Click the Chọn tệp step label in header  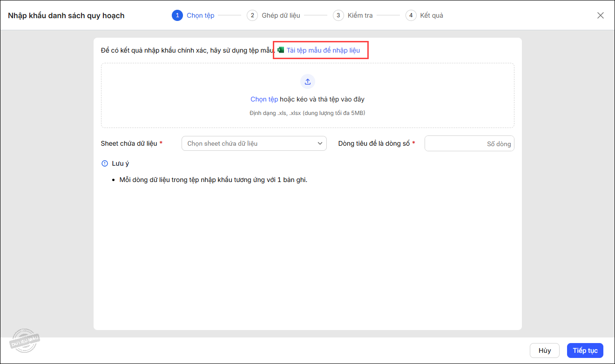pyautogui.click(x=200, y=15)
